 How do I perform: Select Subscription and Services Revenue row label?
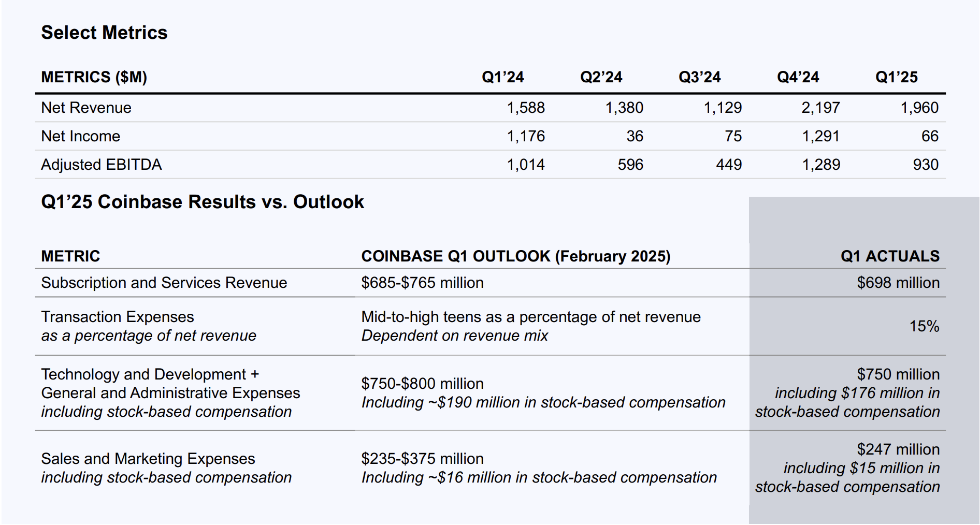[164, 283]
